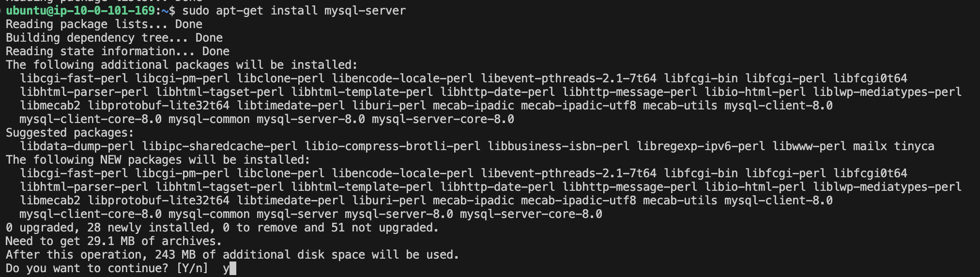This screenshot has height=277, width=980.
Task: Click 'Do you want to continue?' text
Action: (87, 268)
